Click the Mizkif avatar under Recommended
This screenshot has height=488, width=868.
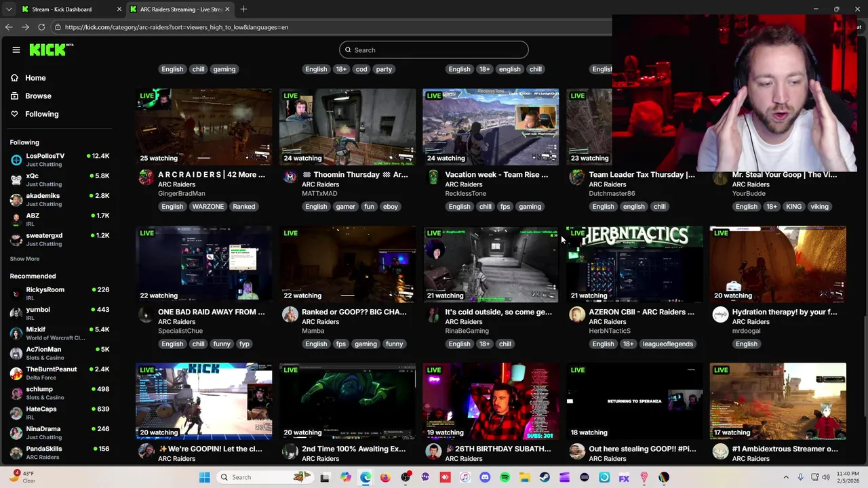(x=16, y=333)
